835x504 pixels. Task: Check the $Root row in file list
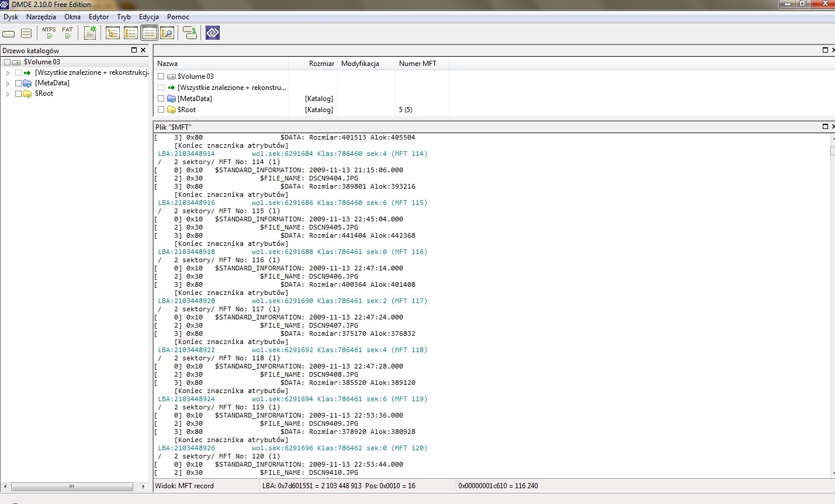(161, 110)
